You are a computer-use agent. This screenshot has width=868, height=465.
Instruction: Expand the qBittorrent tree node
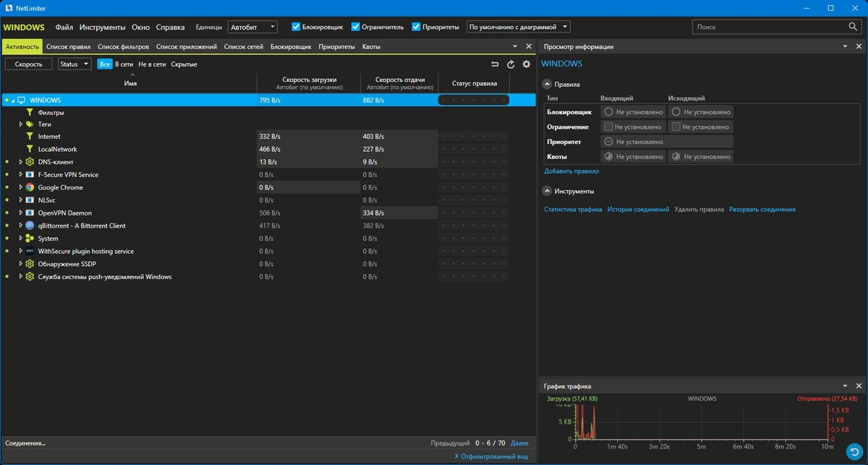(21, 226)
